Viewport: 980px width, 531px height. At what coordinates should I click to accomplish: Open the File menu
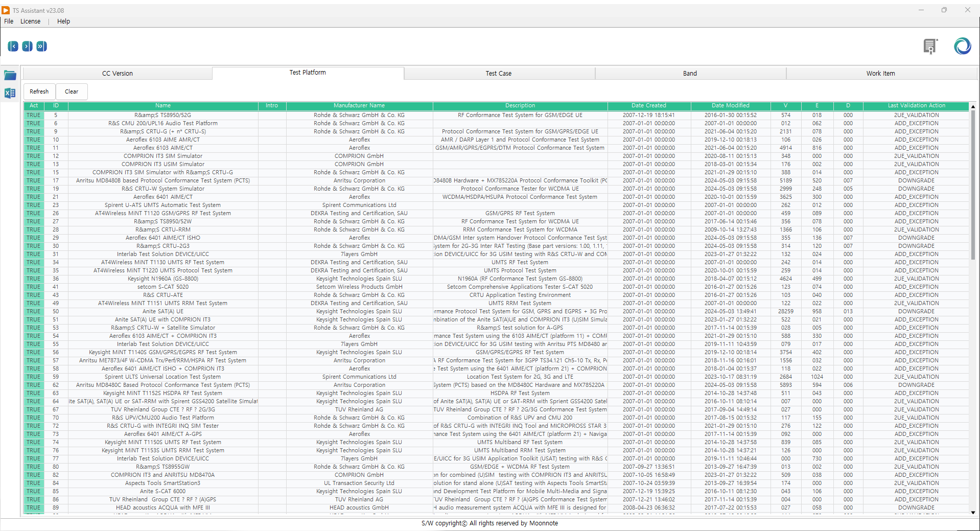point(9,21)
